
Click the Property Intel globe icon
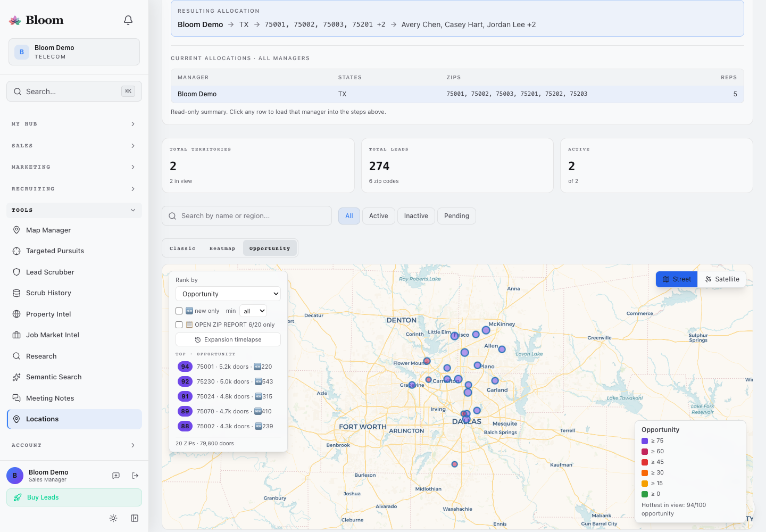coord(16,314)
